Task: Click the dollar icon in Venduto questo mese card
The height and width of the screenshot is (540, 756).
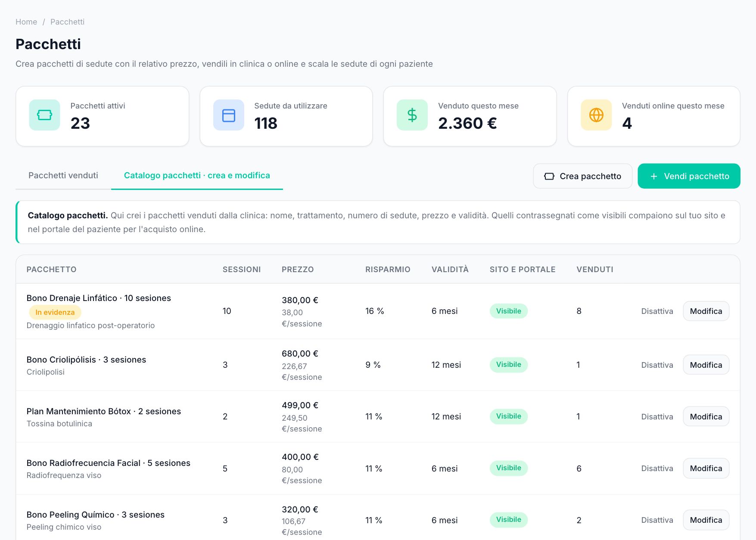Action: coord(412,115)
